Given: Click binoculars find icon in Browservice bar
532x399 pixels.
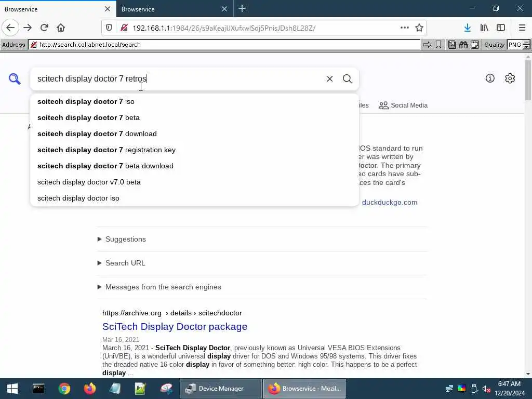Looking at the screenshot, I should pyautogui.click(x=463, y=45).
